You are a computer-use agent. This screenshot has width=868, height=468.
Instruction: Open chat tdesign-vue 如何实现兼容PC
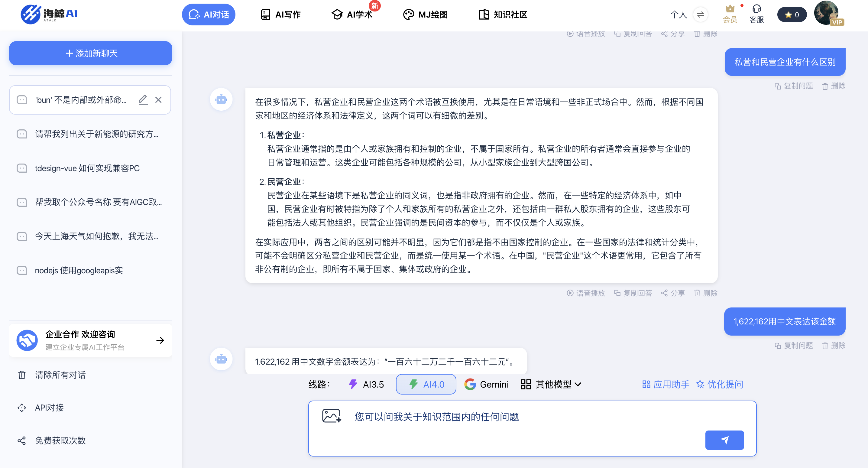click(90, 168)
